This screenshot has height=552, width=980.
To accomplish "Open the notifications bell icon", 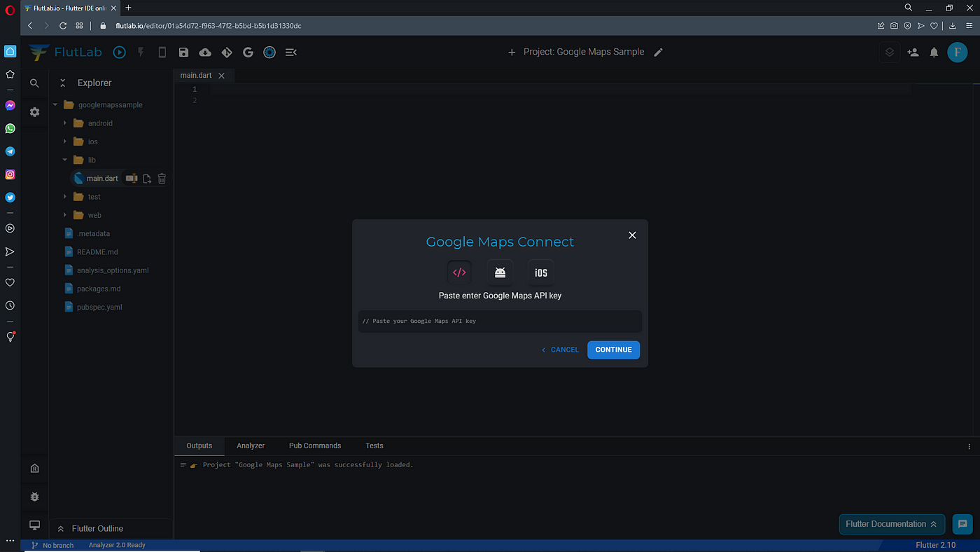I will coord(934,52).
